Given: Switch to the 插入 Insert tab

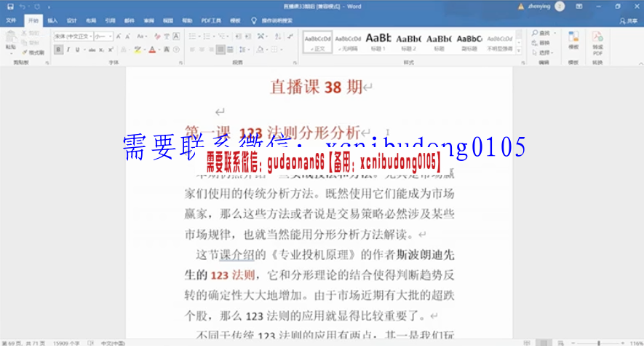Looking at the screenshot, I should click(52, 20).
